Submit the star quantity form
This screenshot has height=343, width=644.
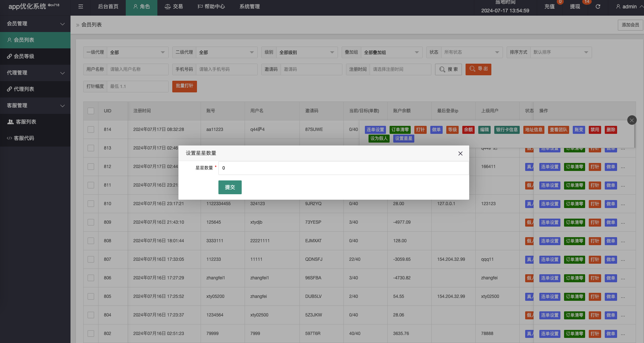tap(230, 187)
